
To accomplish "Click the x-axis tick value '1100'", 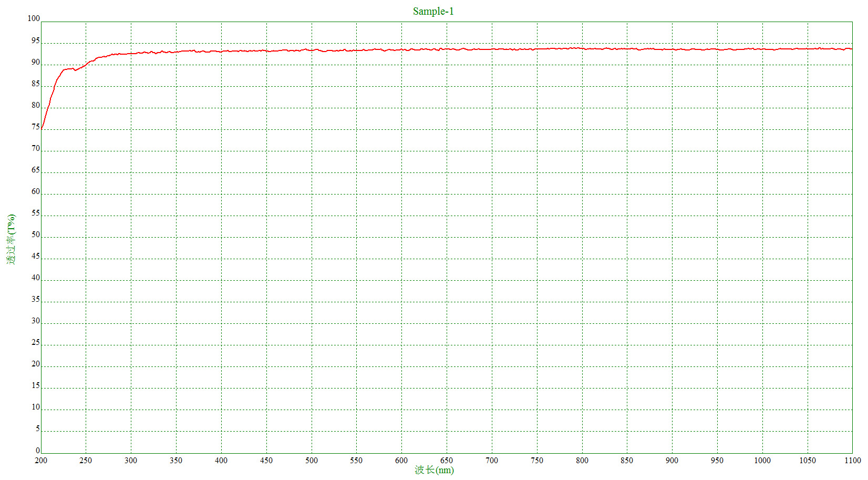I will coord(853,461).
